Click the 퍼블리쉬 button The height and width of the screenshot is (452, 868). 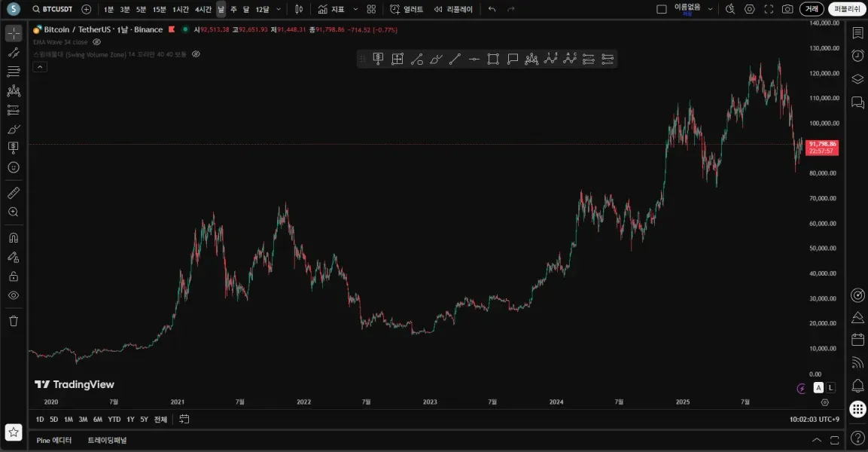[x=848, y=9]
